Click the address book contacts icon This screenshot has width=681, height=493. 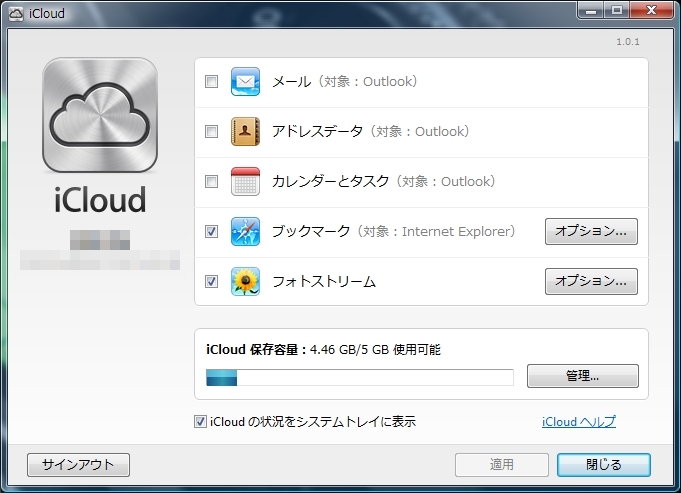(245, 131)
